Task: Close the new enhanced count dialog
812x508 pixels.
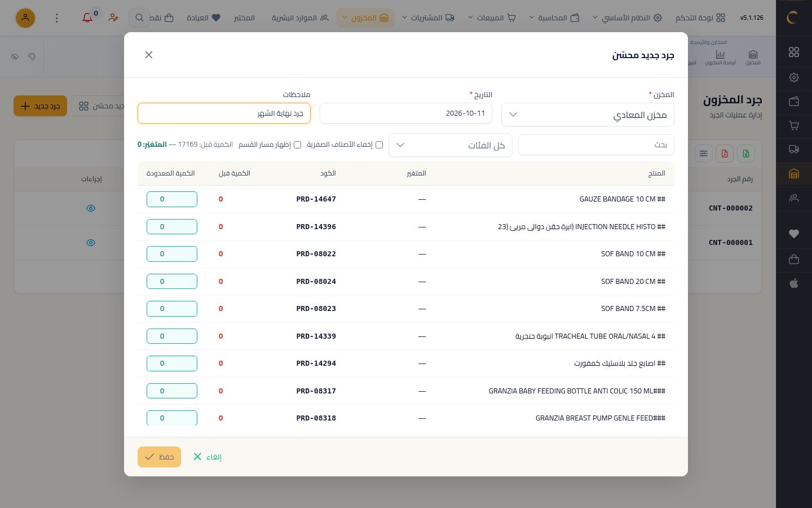Action: coord(149,55)
